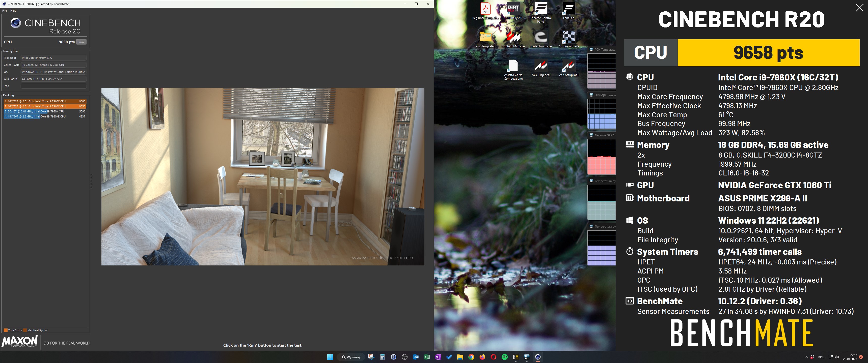Open volume control in system tray
The width and height of the screenshot is (868, 363).
tap(837, 357)
